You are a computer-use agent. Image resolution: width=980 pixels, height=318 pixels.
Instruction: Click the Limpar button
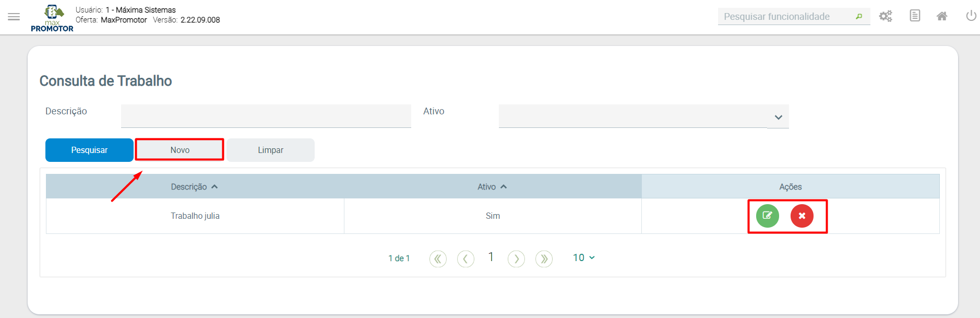pos(270,150)
